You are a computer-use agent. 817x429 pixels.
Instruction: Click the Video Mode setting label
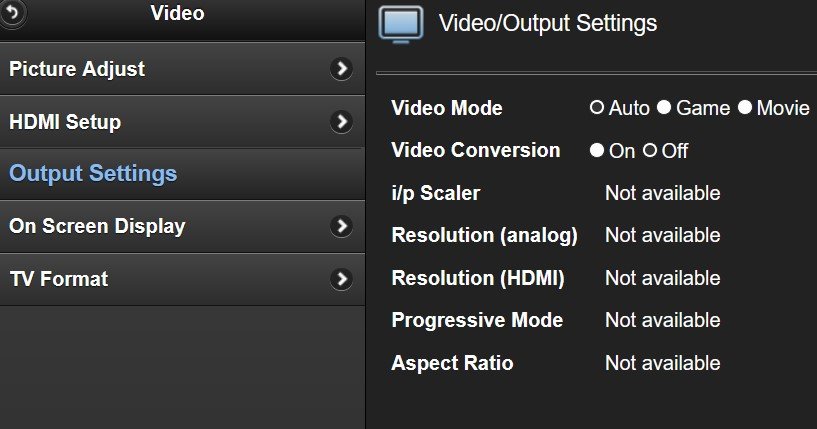point(447,108)
